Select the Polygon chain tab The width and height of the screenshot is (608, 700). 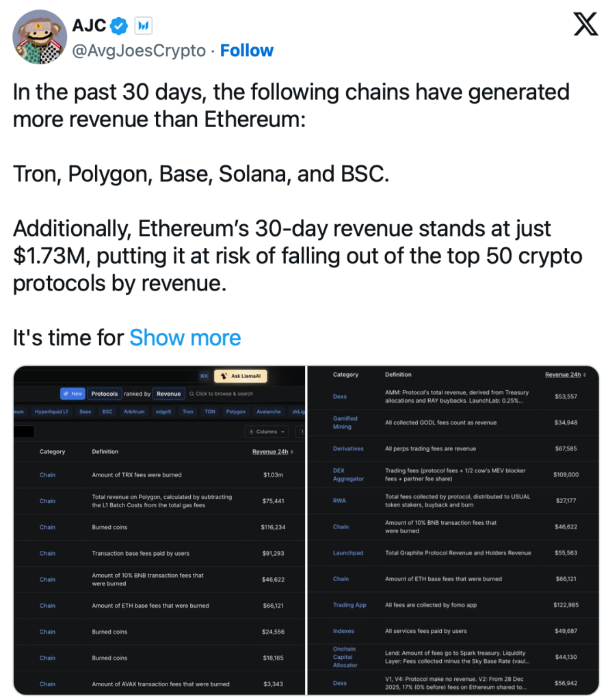pyautogui.click(x=236, y=412)
